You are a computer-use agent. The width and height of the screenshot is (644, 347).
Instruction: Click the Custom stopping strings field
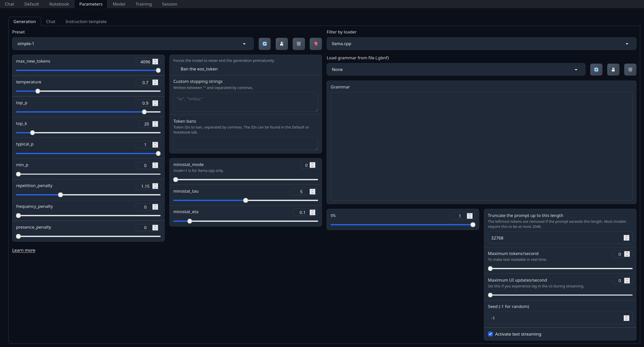245,102
